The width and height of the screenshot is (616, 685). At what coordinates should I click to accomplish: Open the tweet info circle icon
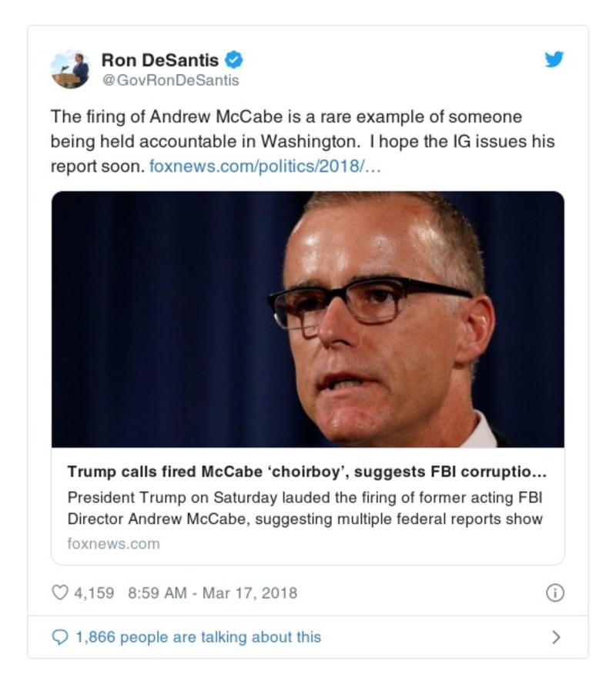(x=554, y=593)
